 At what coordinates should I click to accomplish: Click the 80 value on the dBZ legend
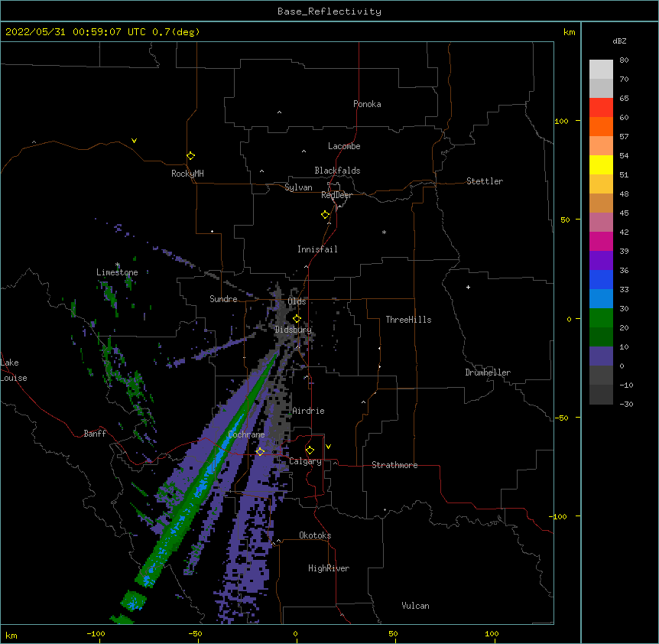click(x=624, y=60)
